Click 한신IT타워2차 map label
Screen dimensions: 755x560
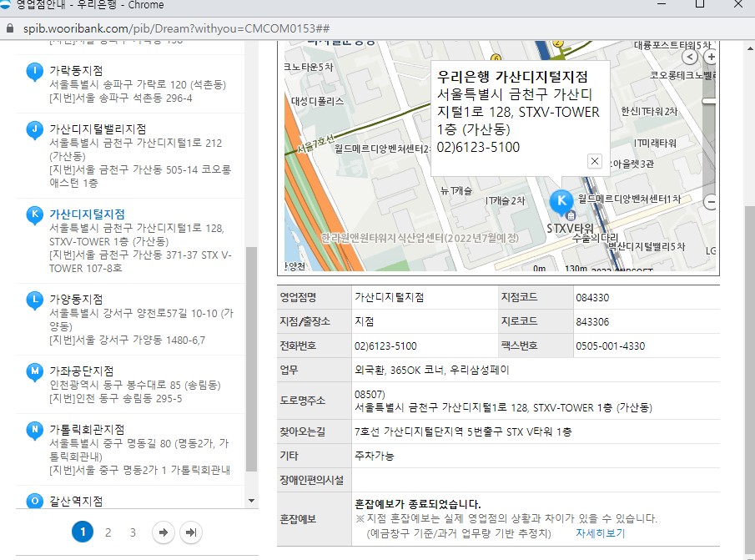pos(649,111)
